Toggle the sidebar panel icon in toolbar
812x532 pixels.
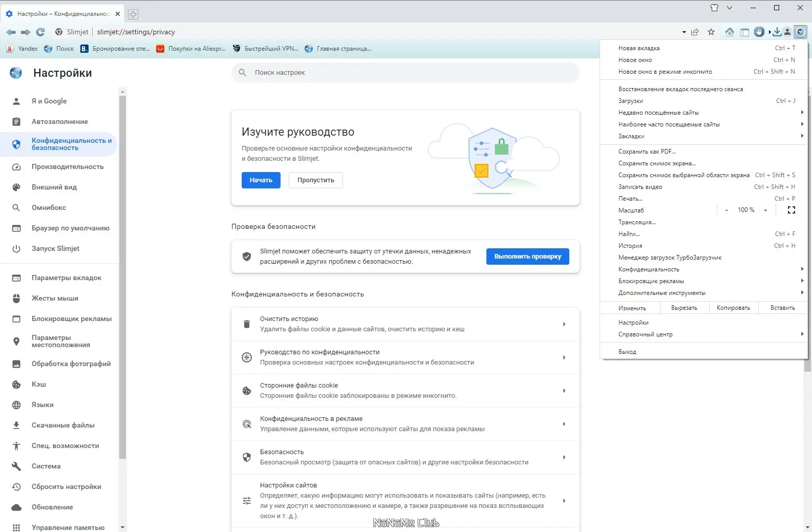pos(745,32)
